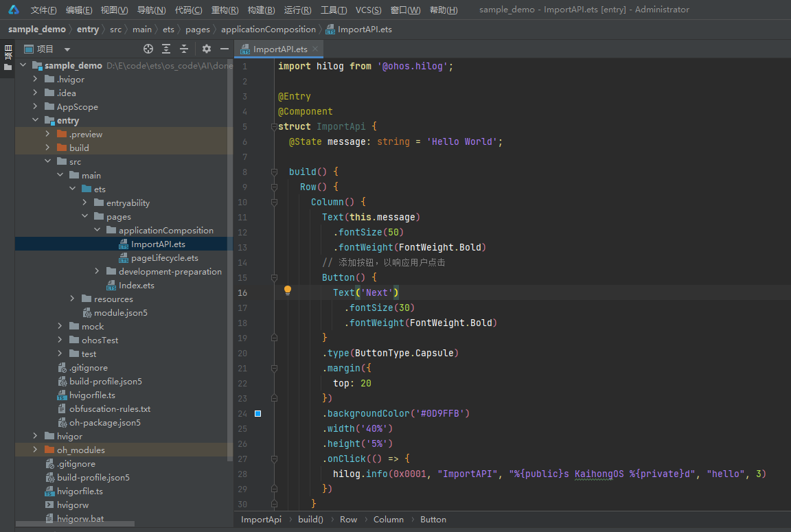Viewport: 791px width, 532px height.
Task: Expand the AppScope folder
Action: click(35, 106)
